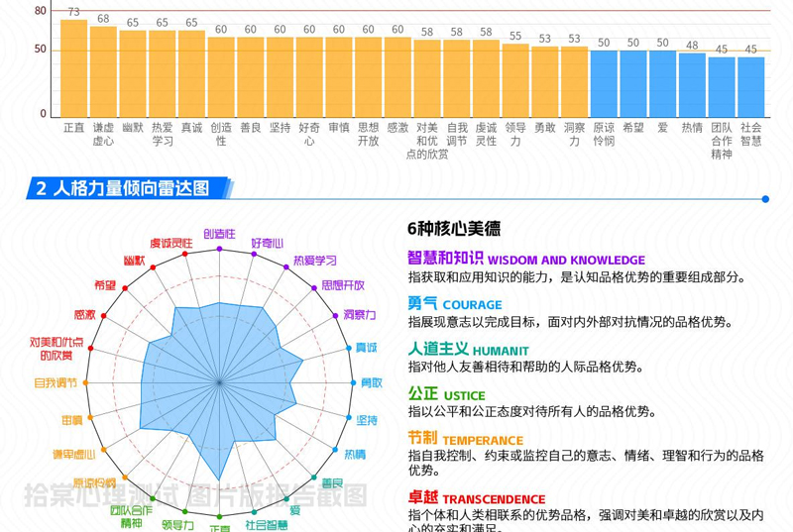This screenshot has height=532, width=793.
Task: Select the 谦虚虚心 label under the bar chart
Action: pos(103,135)
